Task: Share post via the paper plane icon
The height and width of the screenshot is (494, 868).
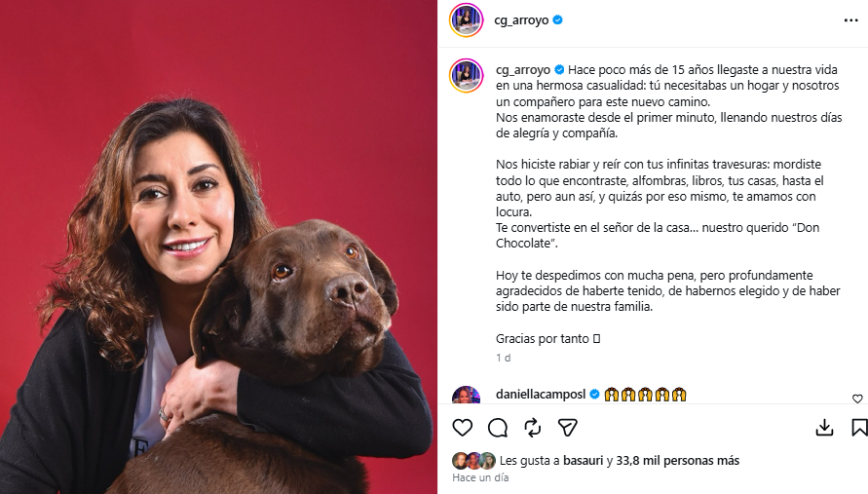Action: pos(567,428)
